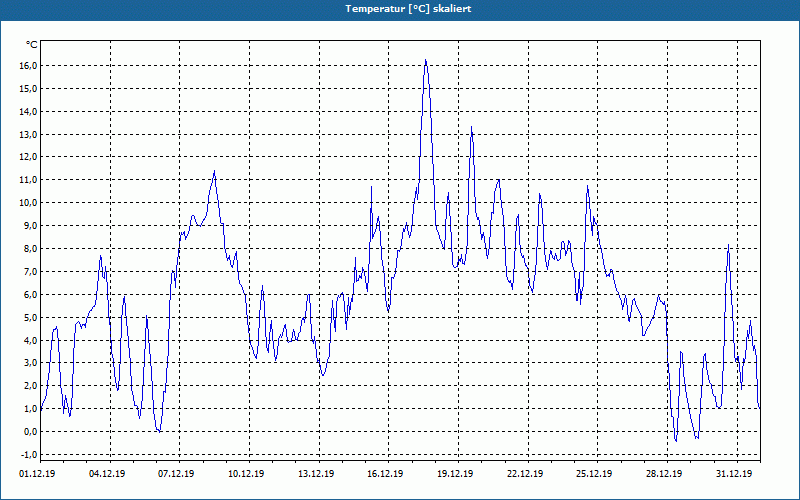Click the 10.12.19 date label
This screenshot has width=800, height=500.
[x=246, y=474]
